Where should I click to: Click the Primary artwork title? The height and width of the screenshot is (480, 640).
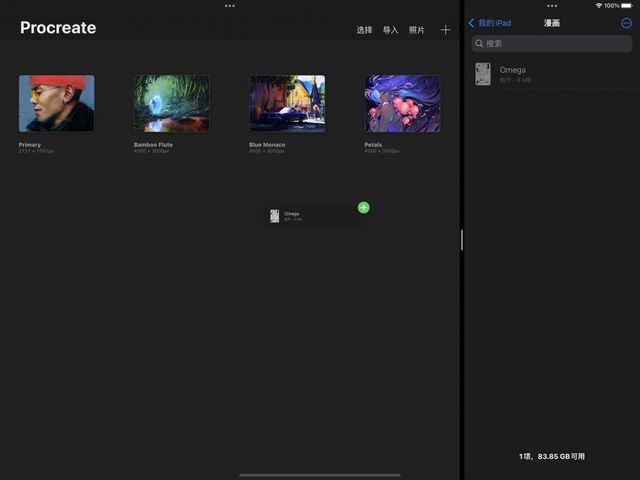tap(30, 145)
